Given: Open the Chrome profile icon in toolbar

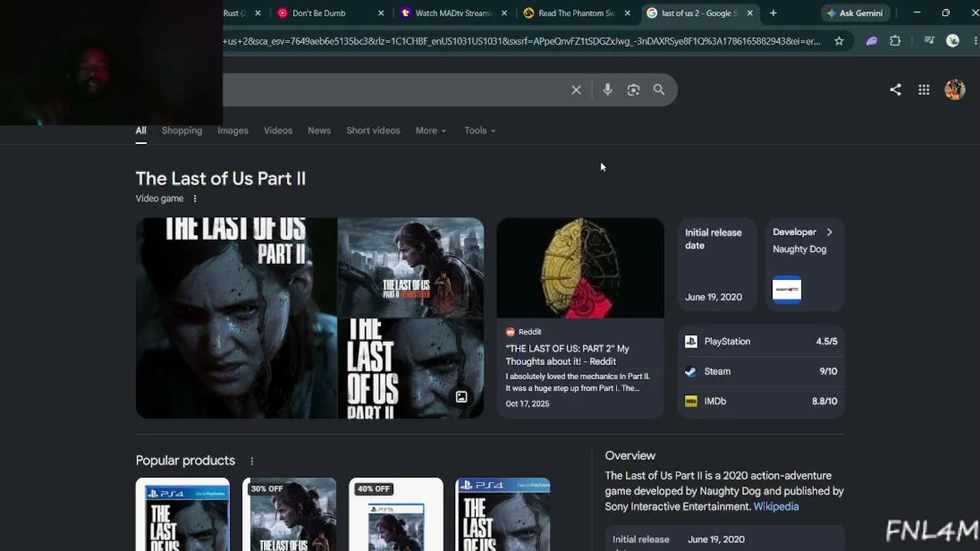Looking at the screenshot, I should (x=952, y=41).
